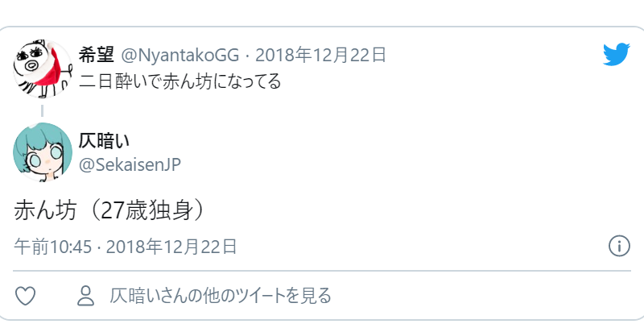This screenshot has width=644, height=324.
Task: Click the thread connector line between avatars
Action: click(43, 110)
